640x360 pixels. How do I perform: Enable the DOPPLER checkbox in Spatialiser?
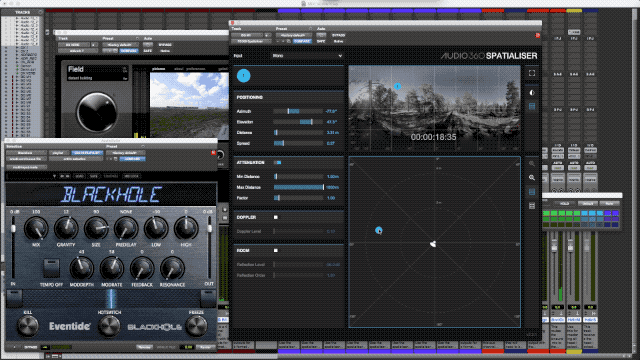tap(276, 217)
